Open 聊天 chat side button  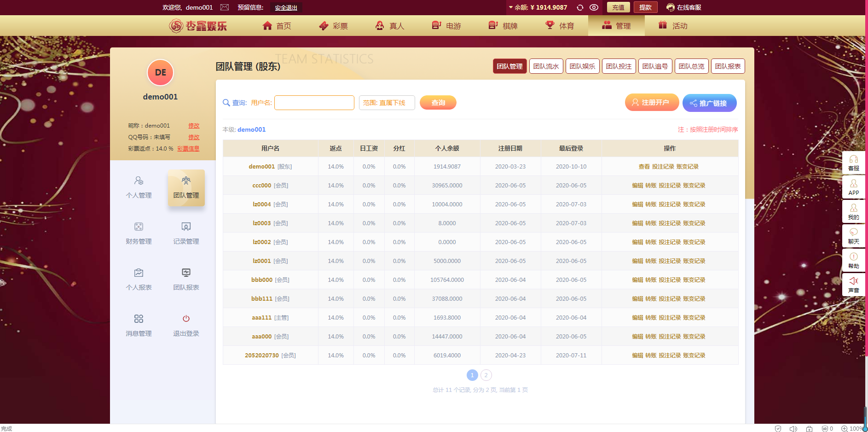854,236
